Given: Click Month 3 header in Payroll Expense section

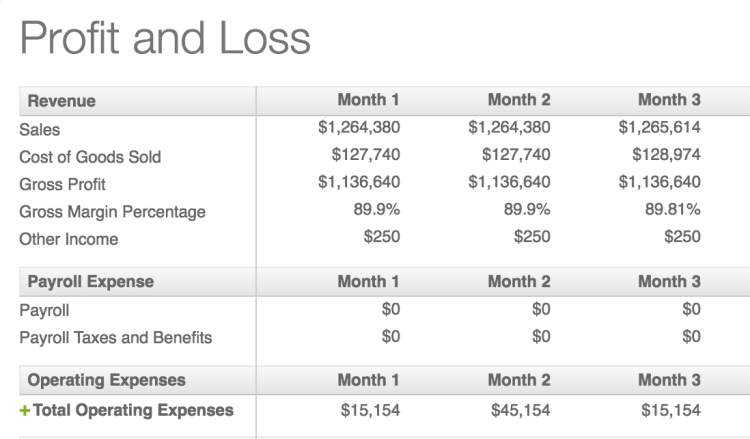Looking at the screenshot, I should pyautogui.click(x=669, y=281).
